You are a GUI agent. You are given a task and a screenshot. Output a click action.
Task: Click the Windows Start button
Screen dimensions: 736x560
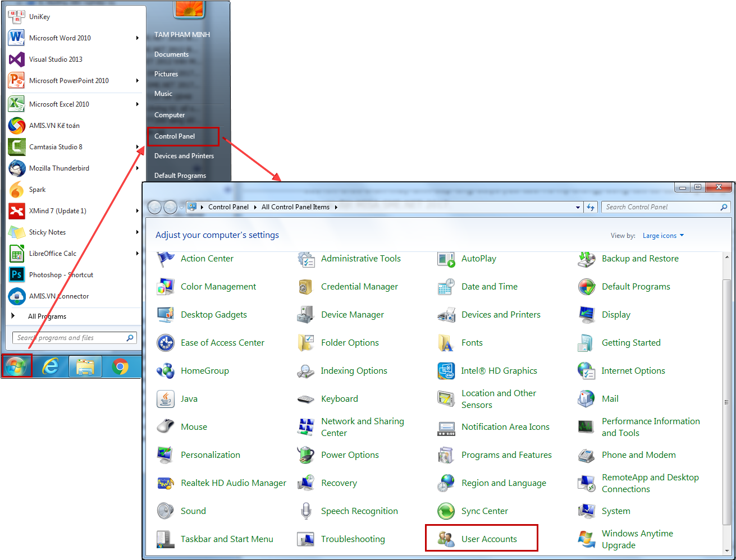tap(16, 367)
